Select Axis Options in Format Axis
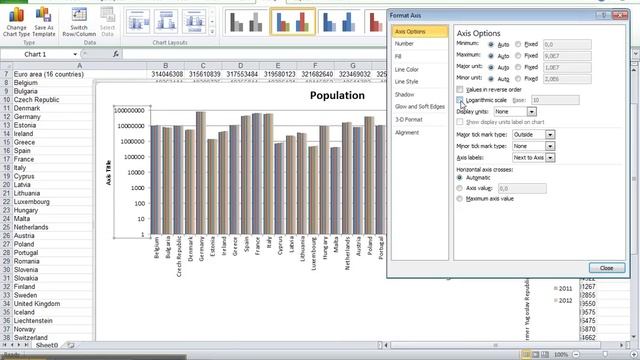 (420, 31)
